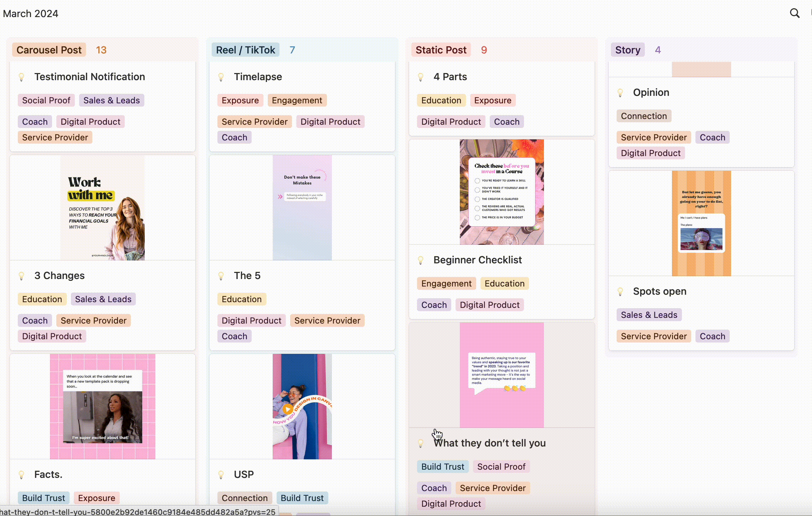Click Social Proof tag on Testimonial Notification
812x516 pixels.
point(46,100)
